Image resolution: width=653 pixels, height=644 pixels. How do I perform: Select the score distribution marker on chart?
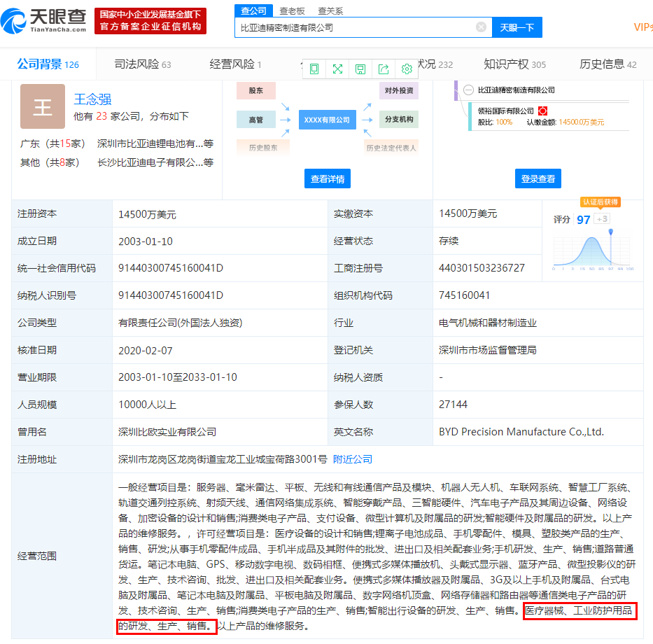point(610,232)
